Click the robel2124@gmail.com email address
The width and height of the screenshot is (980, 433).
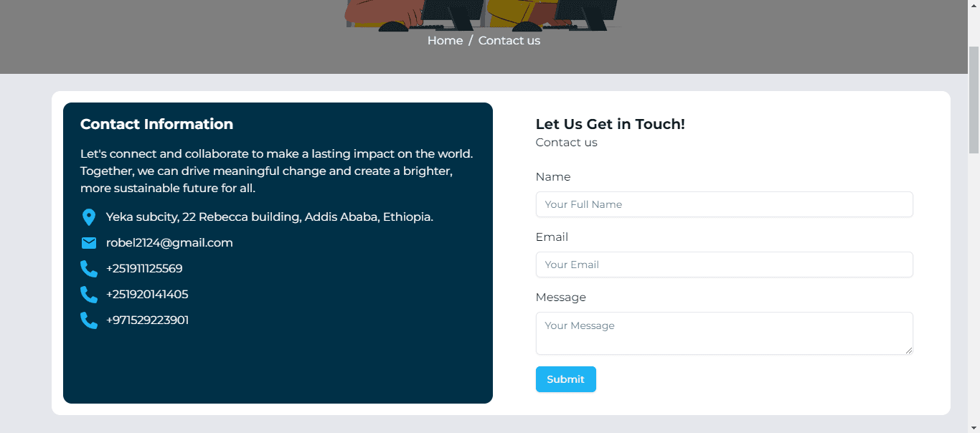click(x=169, y=243)
